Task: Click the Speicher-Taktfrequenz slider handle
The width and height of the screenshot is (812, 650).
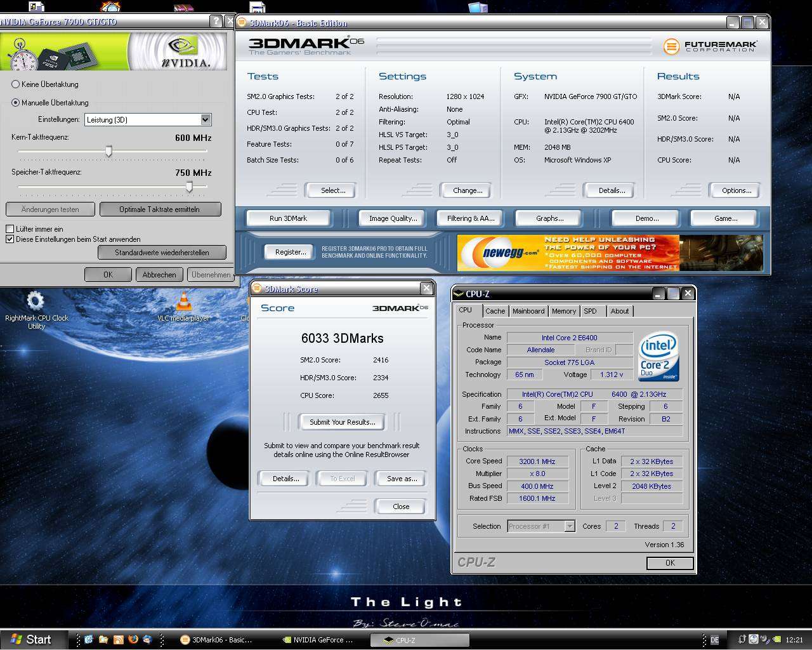Action: 189,186
